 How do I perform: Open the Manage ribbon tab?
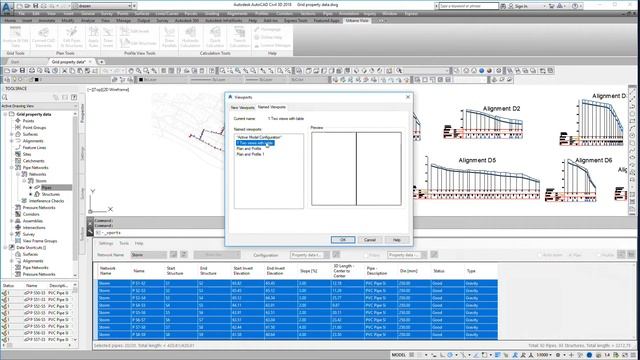(x=123, y=20)
